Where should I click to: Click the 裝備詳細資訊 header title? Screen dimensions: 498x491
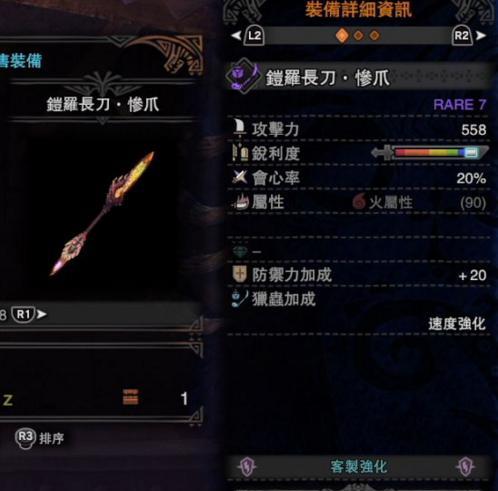359,9
